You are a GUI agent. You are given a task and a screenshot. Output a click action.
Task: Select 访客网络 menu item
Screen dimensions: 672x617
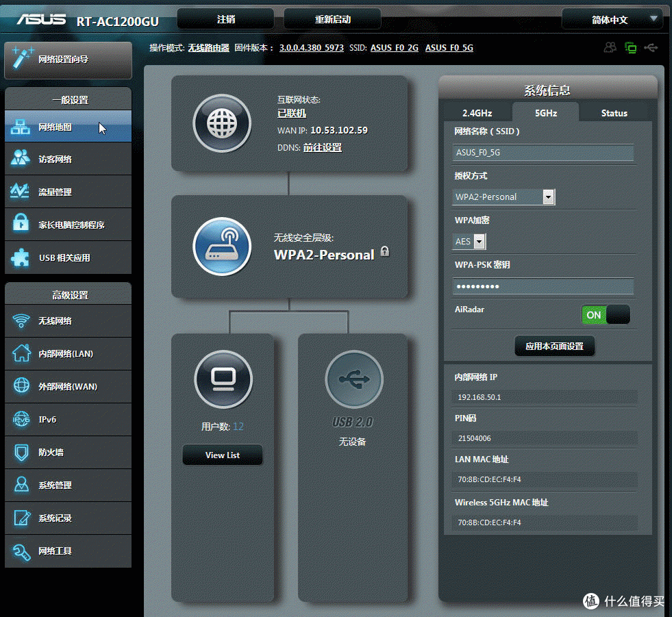tap(68, 159)
